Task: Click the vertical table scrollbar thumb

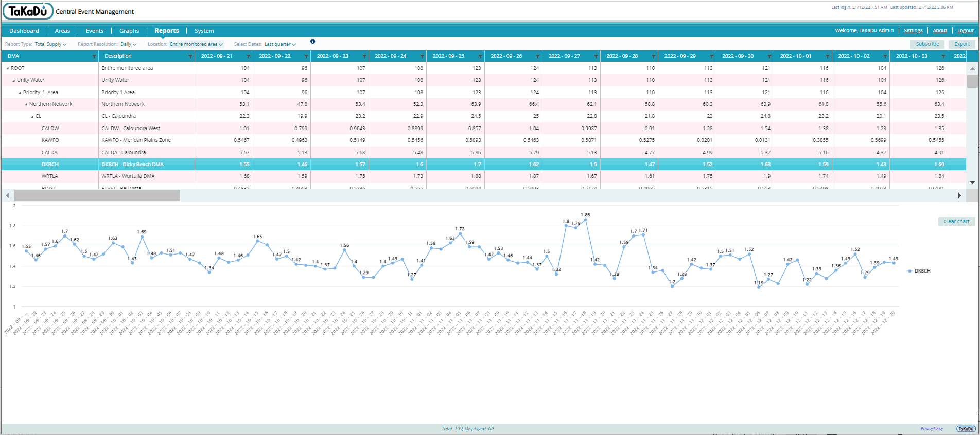Action: pyautogui.click(x=972, y=82)
